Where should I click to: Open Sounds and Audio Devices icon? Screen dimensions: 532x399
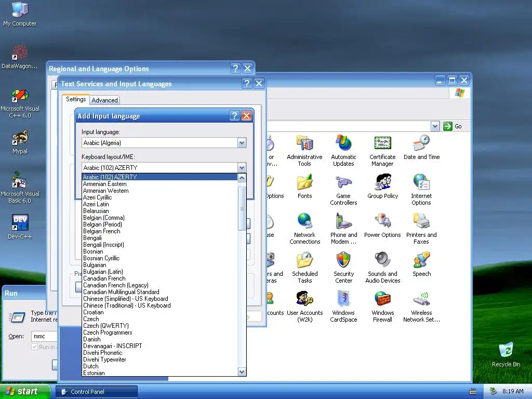pos(382,268)
